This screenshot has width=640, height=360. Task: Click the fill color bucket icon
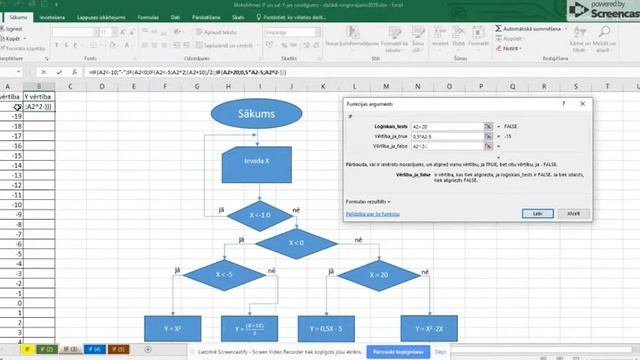(x=113, y=45)
